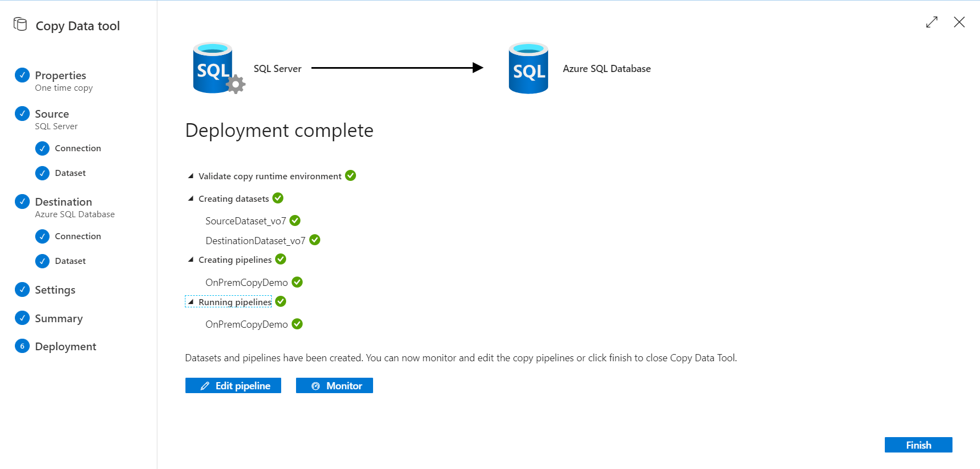Image resolution: width=980 pixels, height=469 pixels.
Task: Click the Properties step checkmark icon
Action: [22, 75]
